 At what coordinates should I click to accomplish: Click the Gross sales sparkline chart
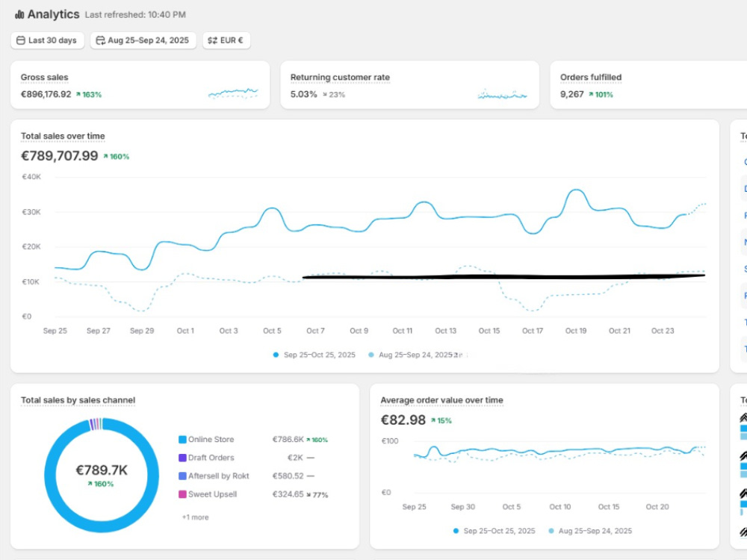[233, 93]
